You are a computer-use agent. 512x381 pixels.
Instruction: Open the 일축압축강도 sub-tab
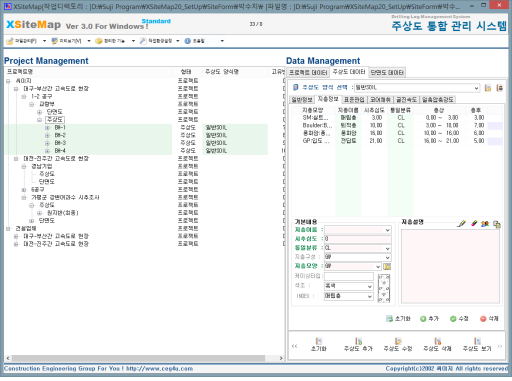438,100
